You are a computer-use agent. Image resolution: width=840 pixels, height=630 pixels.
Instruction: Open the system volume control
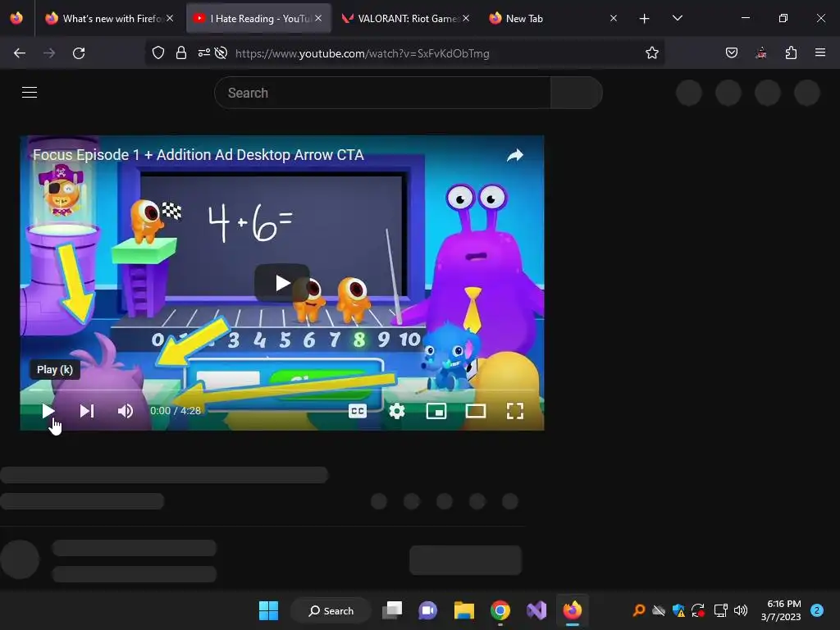coord(741,610)
